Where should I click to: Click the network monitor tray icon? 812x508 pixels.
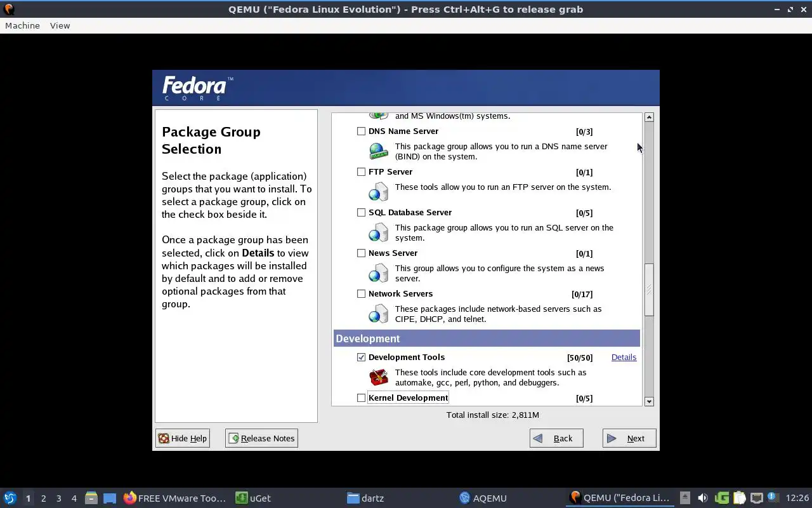(756, 498)
